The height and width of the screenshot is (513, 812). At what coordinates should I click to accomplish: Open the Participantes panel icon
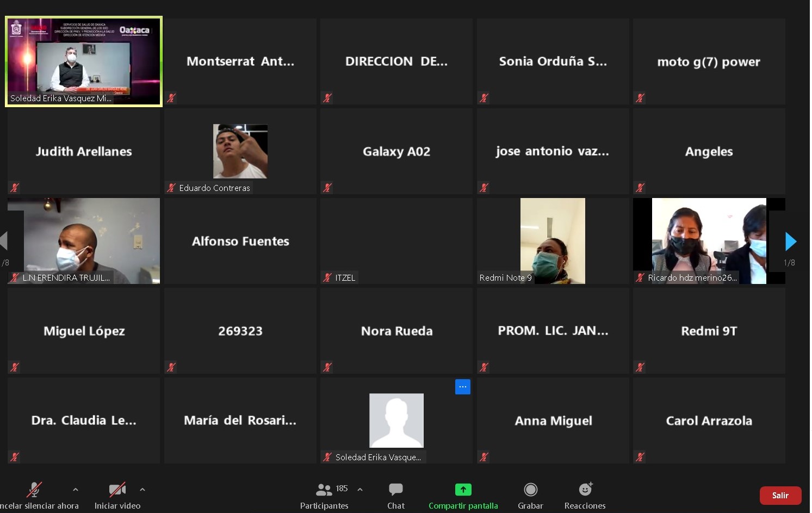324,490
